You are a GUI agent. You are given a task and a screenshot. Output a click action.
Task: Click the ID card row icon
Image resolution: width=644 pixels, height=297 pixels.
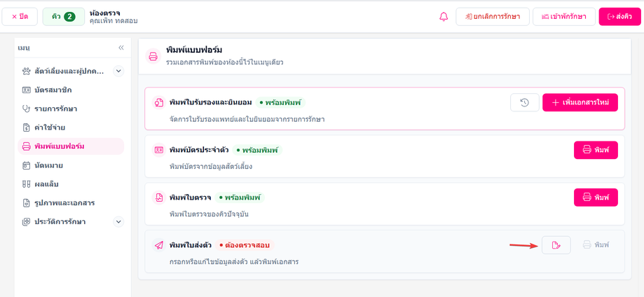coord(158,150)
